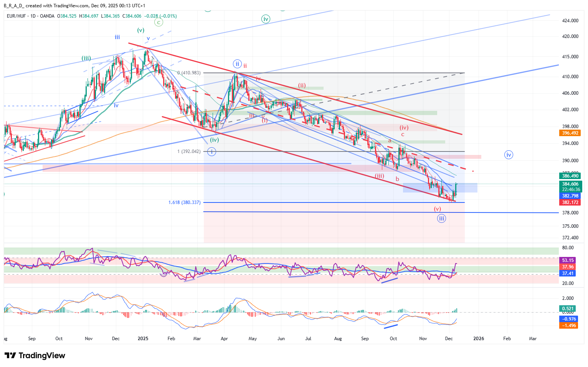The height and width of the screenshot is (367, 588).
Task: Select the blue circled iv wave label
Action: coord(509,155)
